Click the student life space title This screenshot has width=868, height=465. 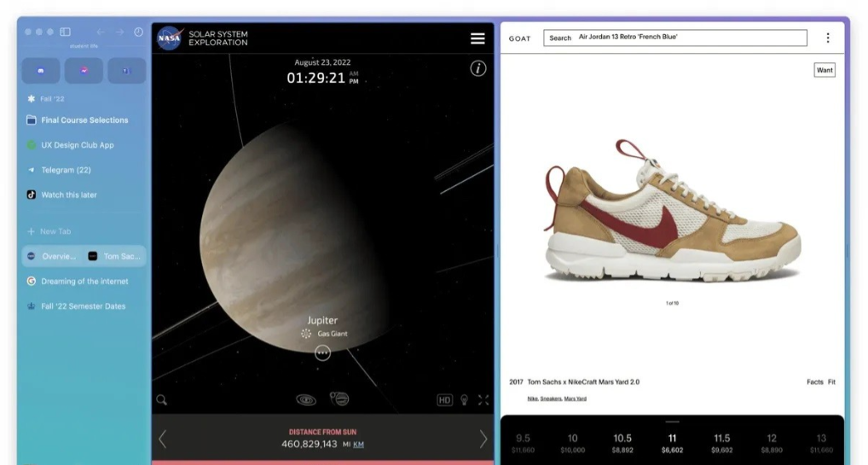(84, 46)
